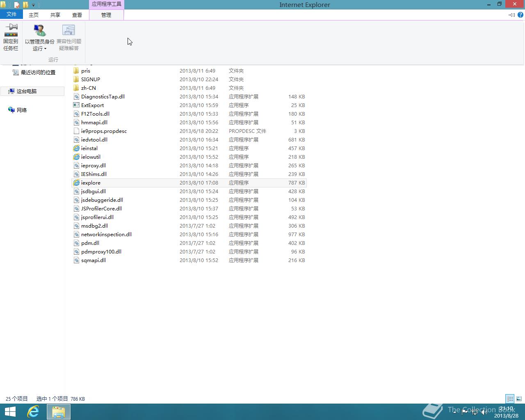Image resolution: width=525 pixels, height=420 pixels.
Task: Click Properties icon in quick access toolbar
Action: [x=17, y=5]
